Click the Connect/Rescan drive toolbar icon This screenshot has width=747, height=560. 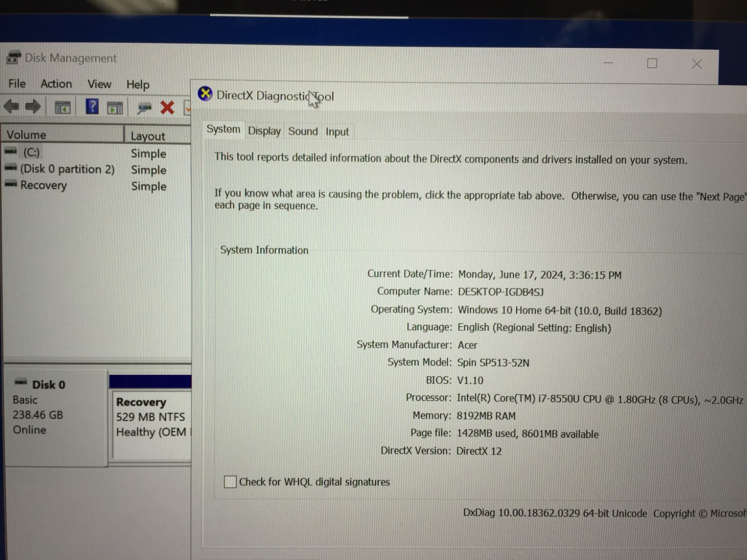pos(144,108)
